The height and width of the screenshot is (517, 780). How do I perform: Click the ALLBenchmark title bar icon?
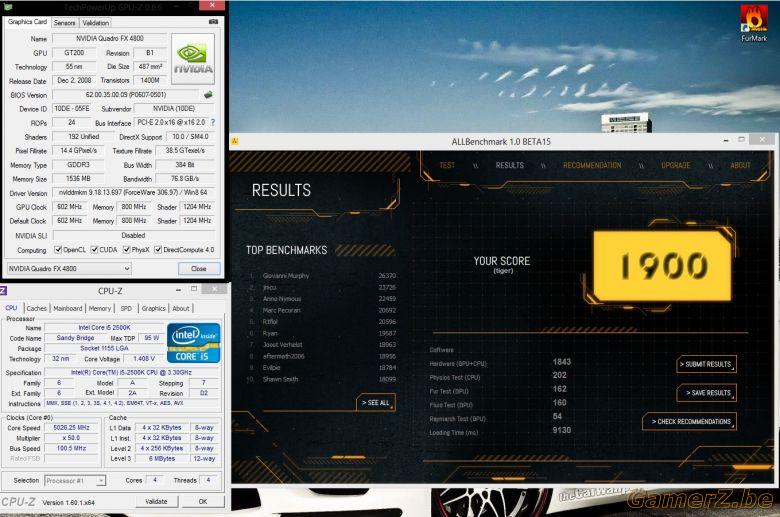(x=235, y=141)
